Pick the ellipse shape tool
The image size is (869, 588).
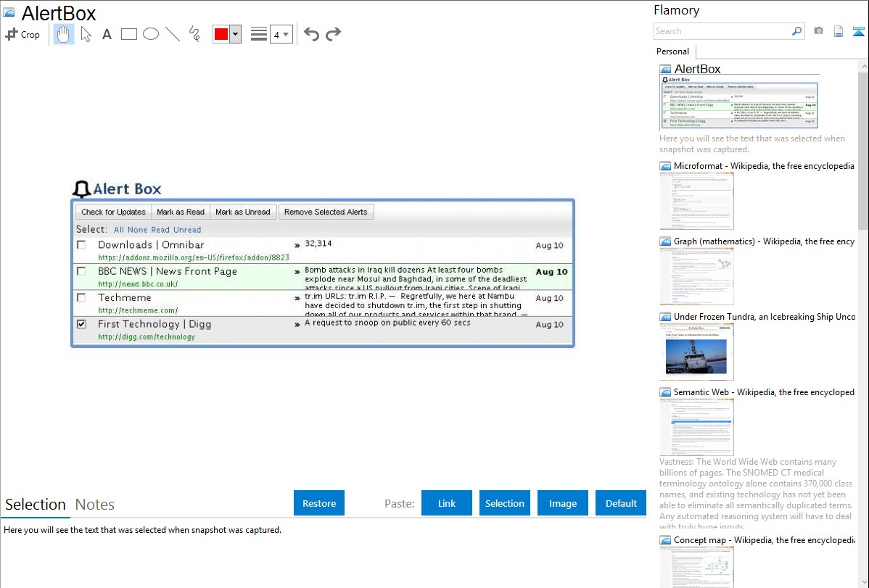[x=151, y=34]
